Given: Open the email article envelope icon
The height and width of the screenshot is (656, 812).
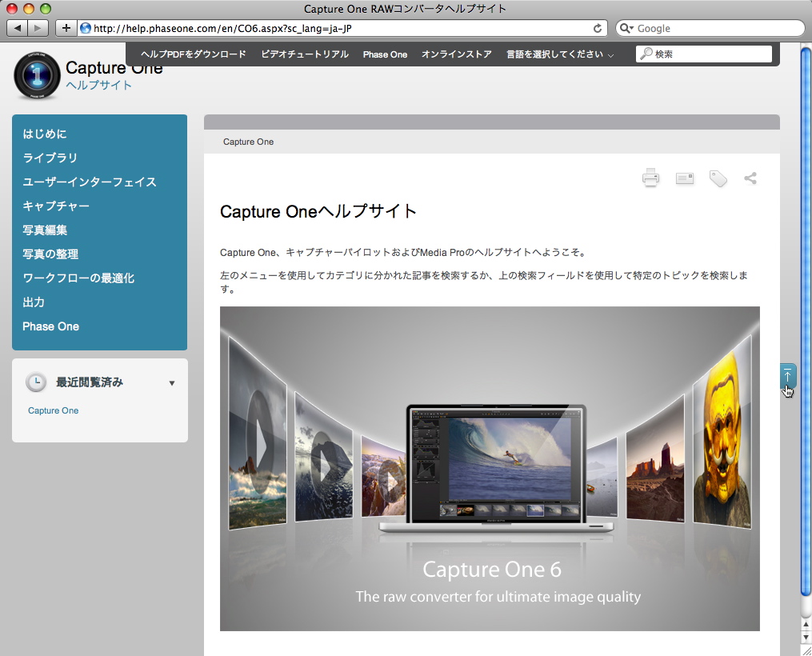Looking at the screenshot, I should [684, 178].
